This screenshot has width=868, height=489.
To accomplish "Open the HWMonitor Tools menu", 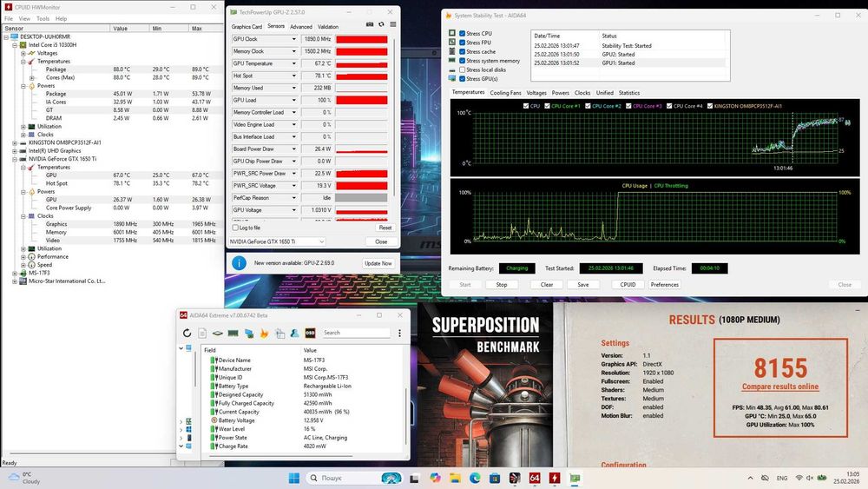I will click(x=43, y=18).
